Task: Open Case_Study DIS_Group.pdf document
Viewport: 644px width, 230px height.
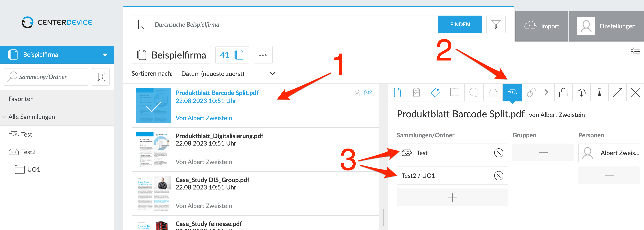Action: (x=212, y=180)
